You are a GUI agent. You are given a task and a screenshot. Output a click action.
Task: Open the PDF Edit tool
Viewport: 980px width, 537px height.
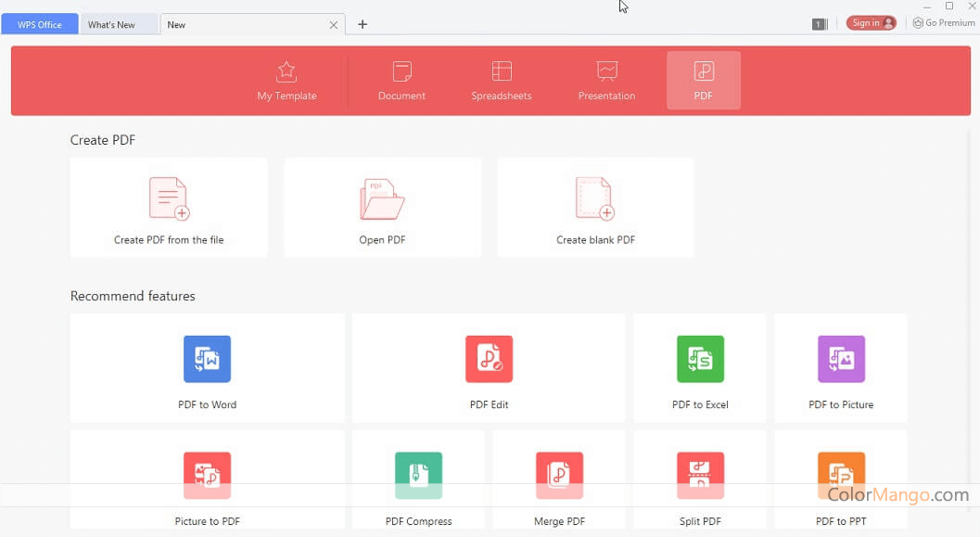[489, 359]
